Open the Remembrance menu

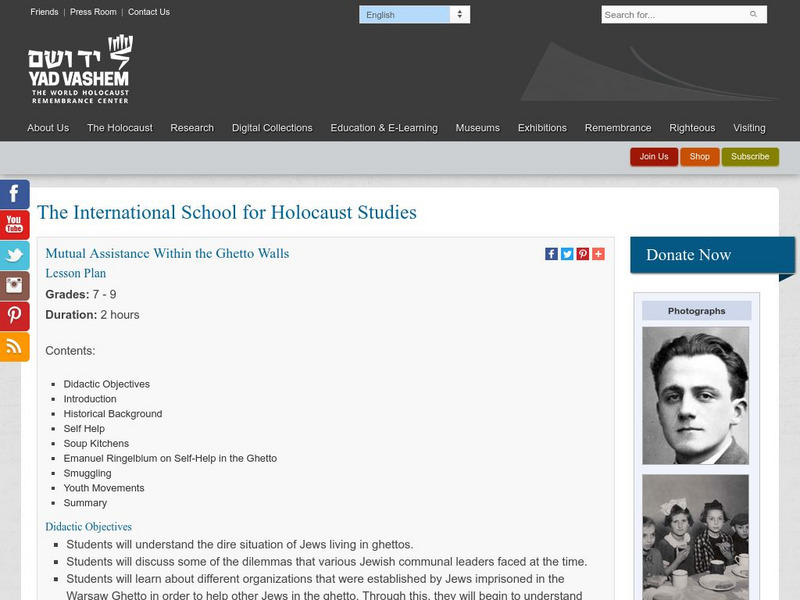pyautogui.click(x=618, y=128)
